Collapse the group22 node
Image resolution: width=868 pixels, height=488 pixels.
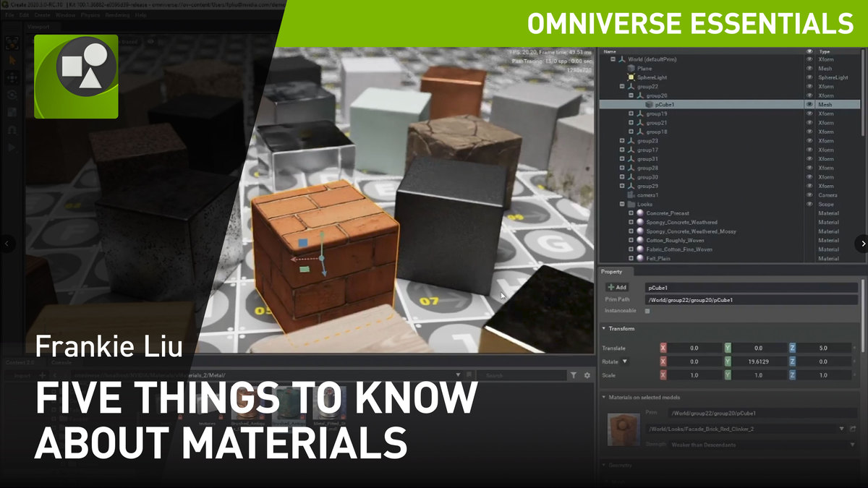coord(622,86)
